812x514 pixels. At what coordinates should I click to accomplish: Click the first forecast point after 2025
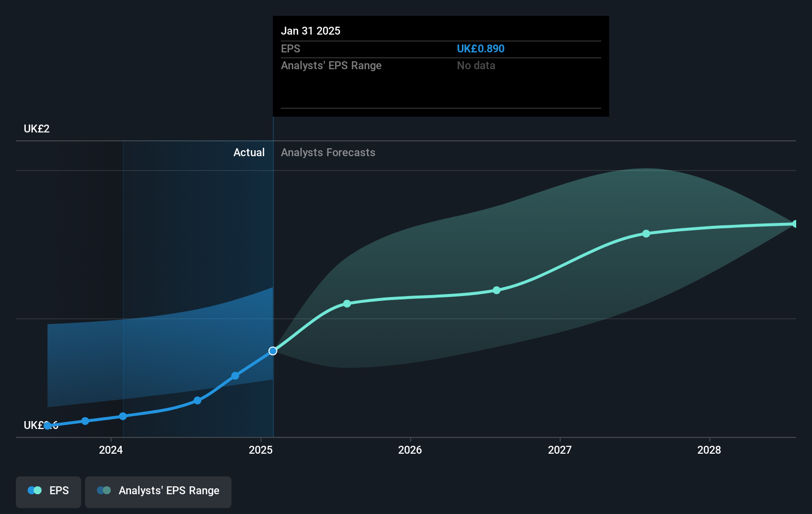[347, 303]
